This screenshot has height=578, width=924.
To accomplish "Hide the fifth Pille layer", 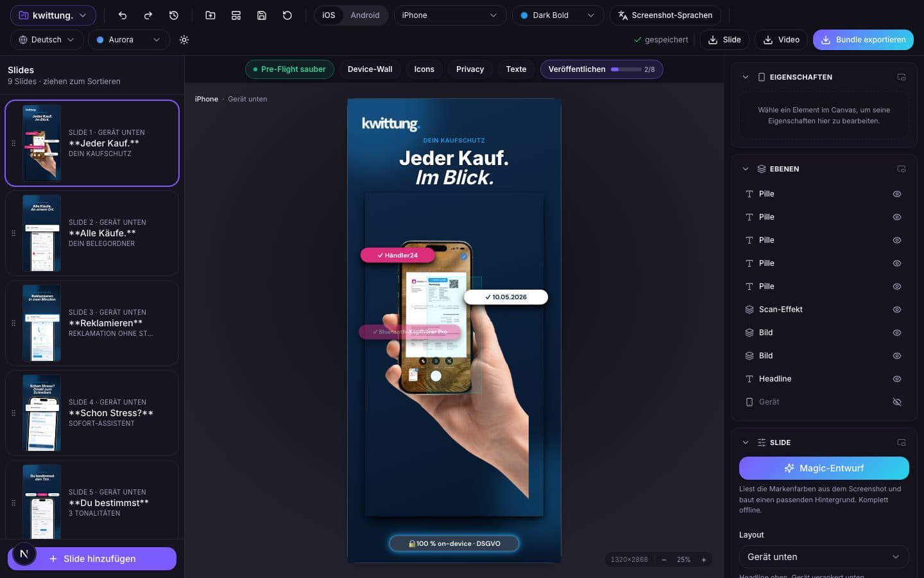I will 897,286.
